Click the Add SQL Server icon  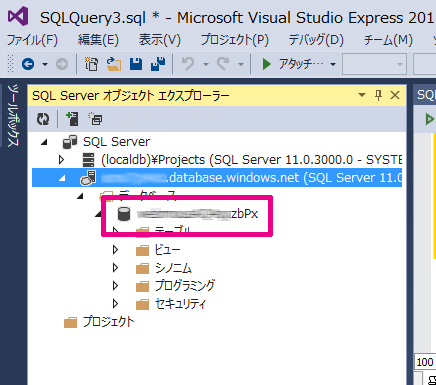pos(72,119)
